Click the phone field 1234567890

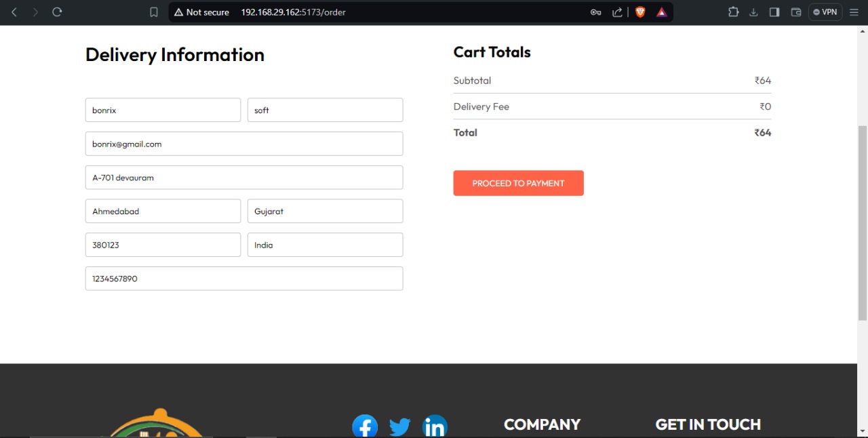(244, 279)
